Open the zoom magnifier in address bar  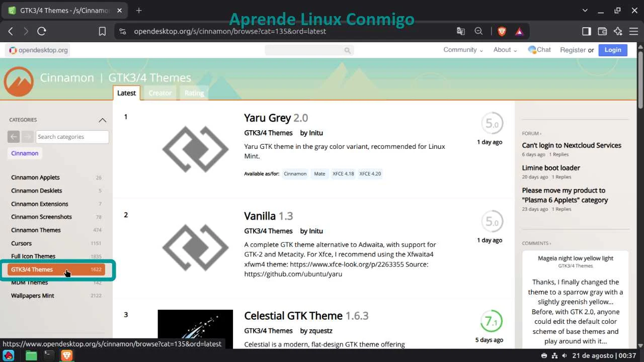coord(478,31)
